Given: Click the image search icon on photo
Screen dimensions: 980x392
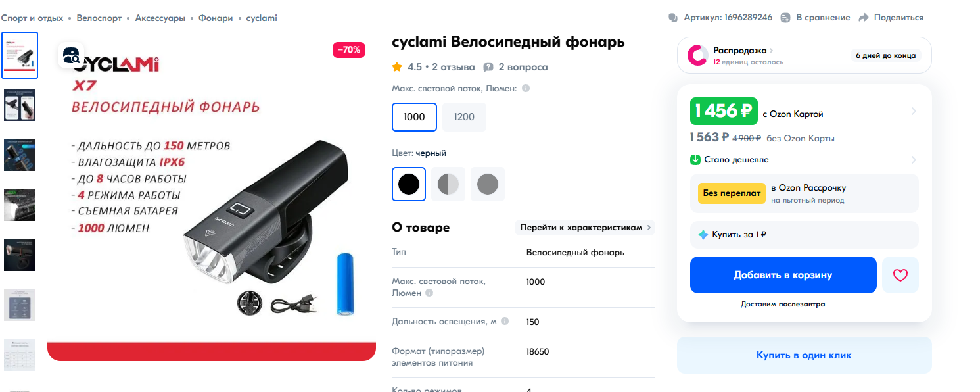Looking at the screenshot, I should coord(72,56).
